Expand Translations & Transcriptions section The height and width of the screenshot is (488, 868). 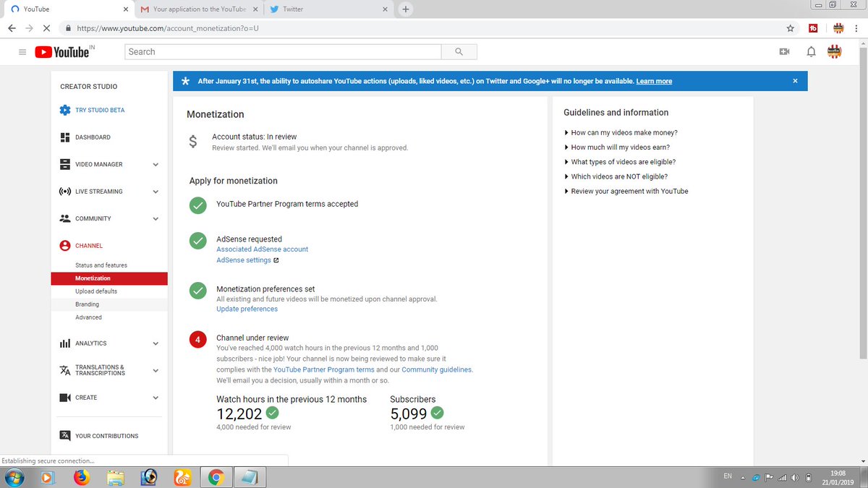click(x=155, y=370)
